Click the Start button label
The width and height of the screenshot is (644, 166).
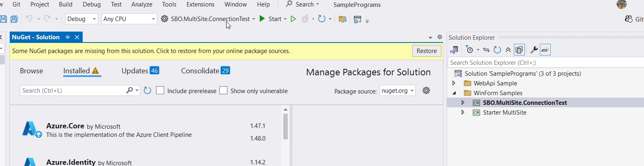click(x=275, y=19)
